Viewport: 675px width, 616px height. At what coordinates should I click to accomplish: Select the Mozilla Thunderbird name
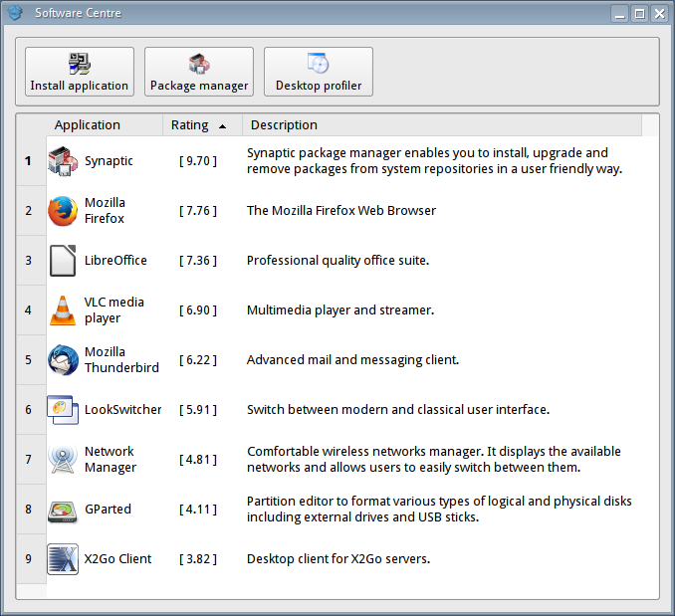tap(121, 360)
